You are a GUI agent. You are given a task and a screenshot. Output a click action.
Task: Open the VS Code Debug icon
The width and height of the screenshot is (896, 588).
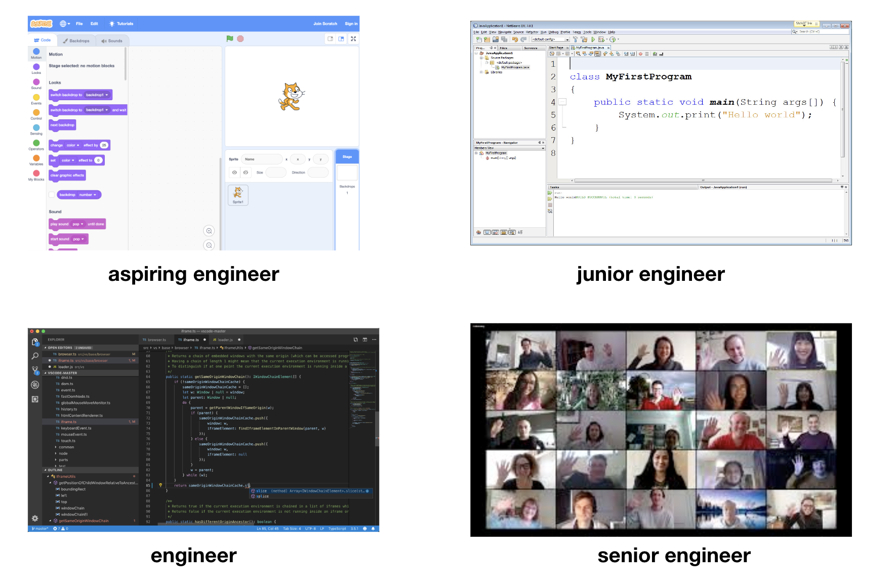point(35,385)
